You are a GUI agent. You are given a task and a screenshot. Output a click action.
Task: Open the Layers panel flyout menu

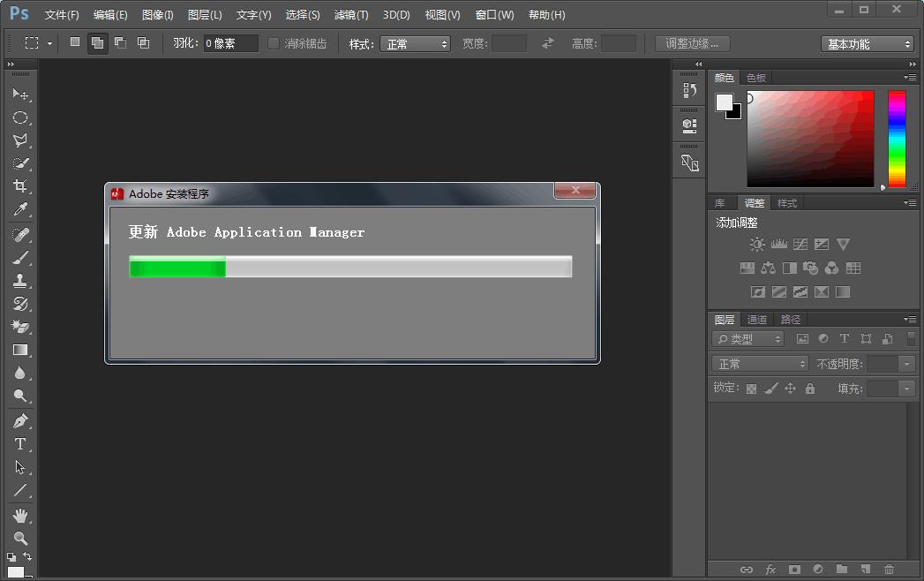point(910,319)
